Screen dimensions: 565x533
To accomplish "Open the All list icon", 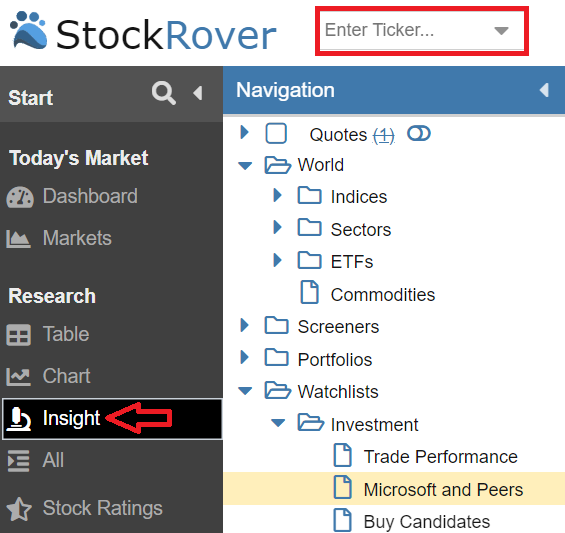I will tap(18, 461).
